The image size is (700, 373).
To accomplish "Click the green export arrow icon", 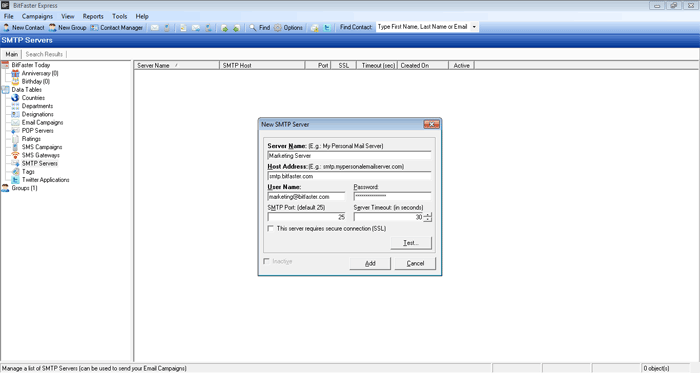I will tap(237, 28).
